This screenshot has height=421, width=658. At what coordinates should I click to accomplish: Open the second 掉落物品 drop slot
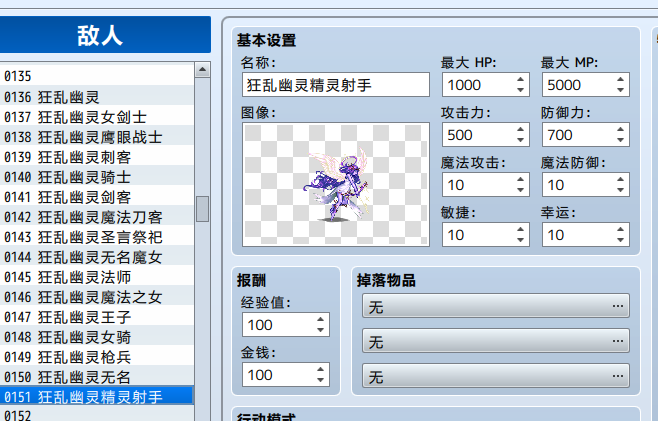pyautogui.click(x=496, y=340)
